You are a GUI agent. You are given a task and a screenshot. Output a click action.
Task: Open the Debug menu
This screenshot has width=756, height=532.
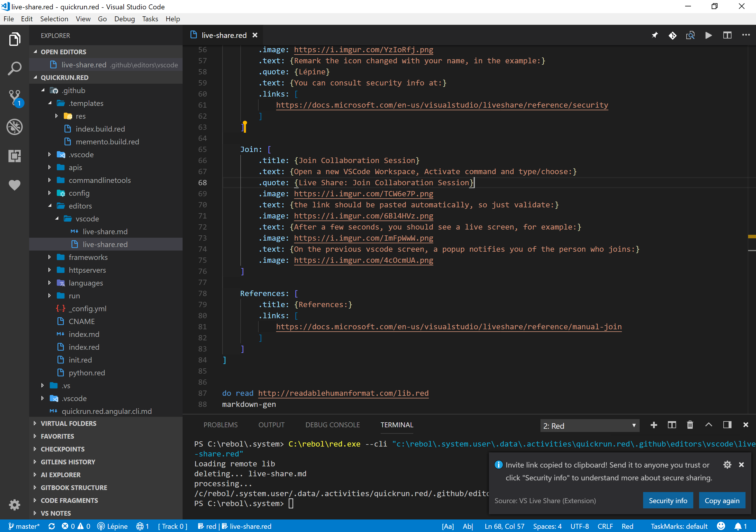click(x=125, y=19)
